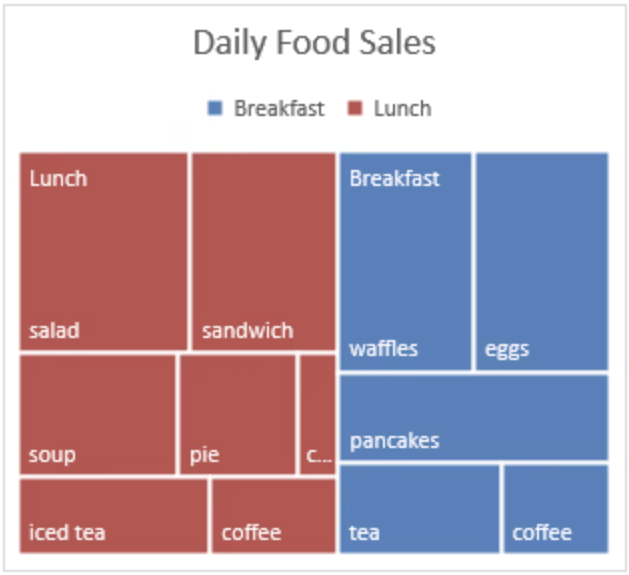629x575 pixels.
Task: Click the blue Breakfast legend color swatch
Action: 215,109
